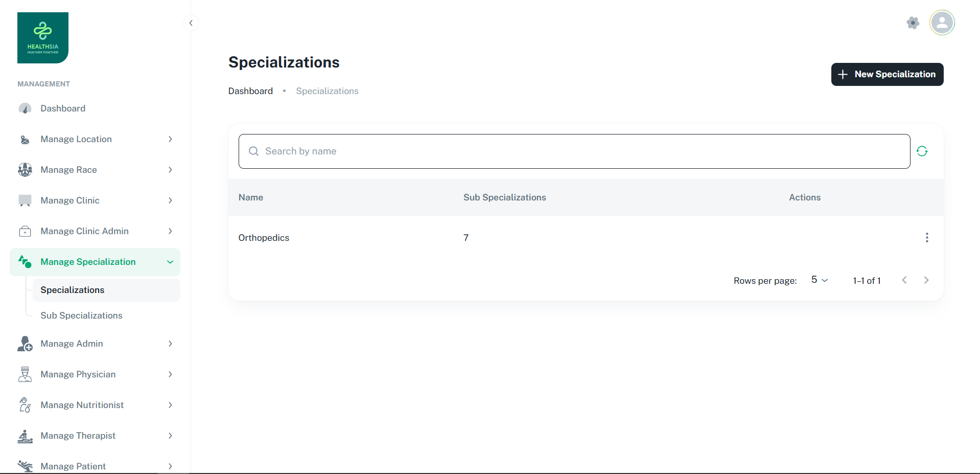
Task: Go to the previous page arrow
Action: (x=904, y=280)
